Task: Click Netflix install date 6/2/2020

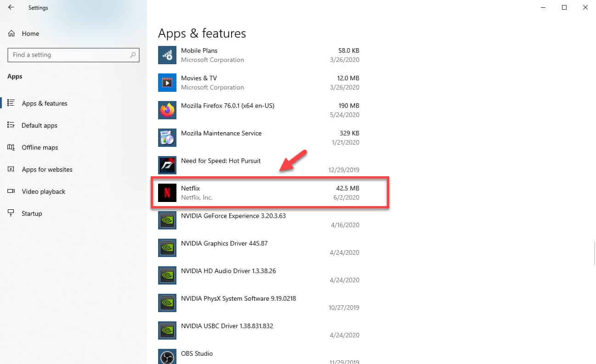Action: coord(347,197)
